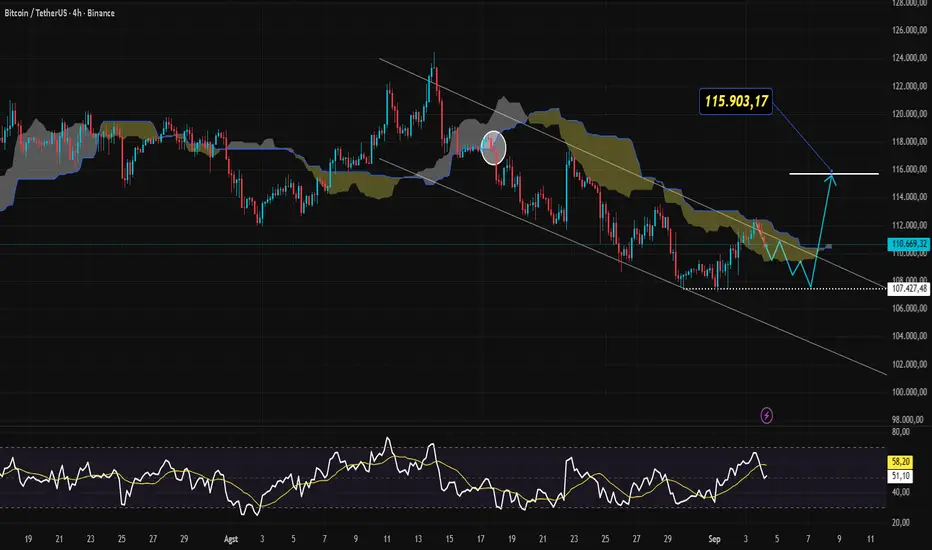Click the RSI 40,00 scale label
Image resolution: width=932 pixels, height=550 pixels.
pyautogui.click(x=900, y=492)
